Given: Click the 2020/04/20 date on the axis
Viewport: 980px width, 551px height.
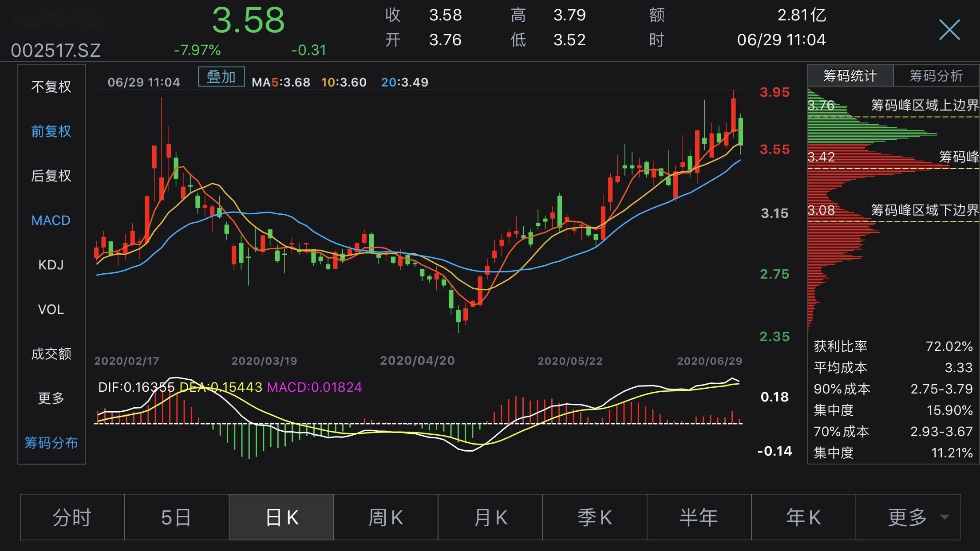Looking at the screenshot, I should [x=417, y=361].
